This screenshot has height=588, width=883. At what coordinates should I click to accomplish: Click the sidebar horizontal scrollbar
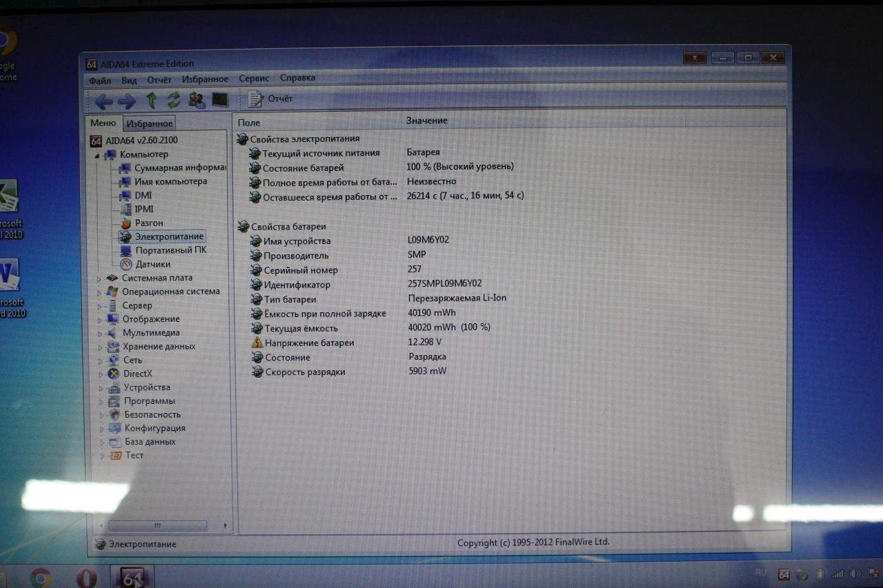pos(157,525)
